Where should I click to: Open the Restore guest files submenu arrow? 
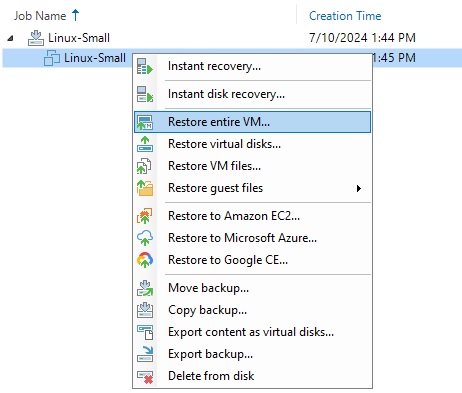pyautogui.click(x=359, y=188)
